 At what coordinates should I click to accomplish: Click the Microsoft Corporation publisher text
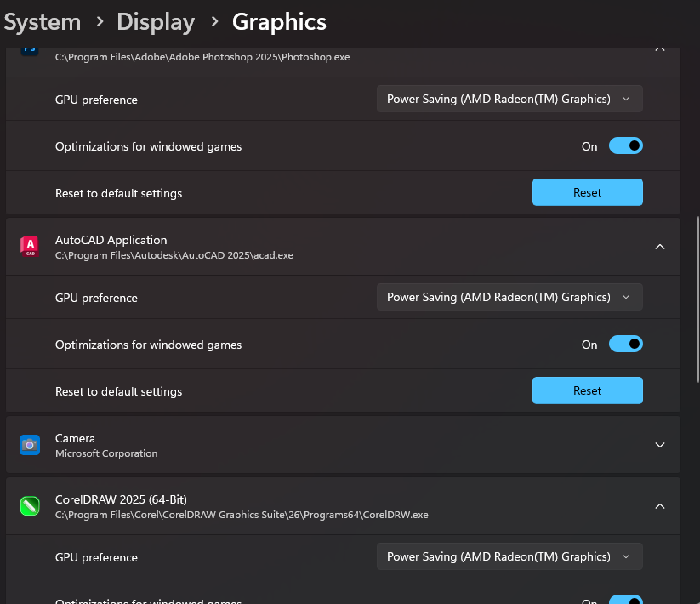[106, 453]
